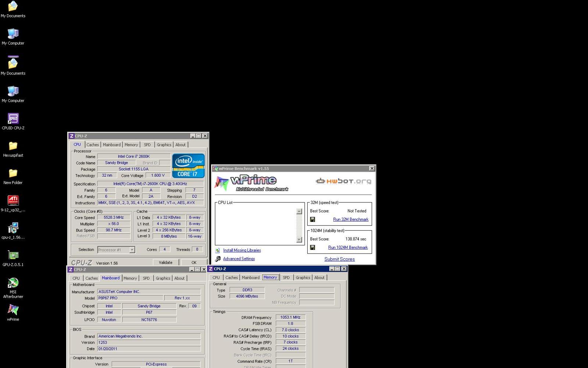Click inside the CPU List box

click(256, 225)
